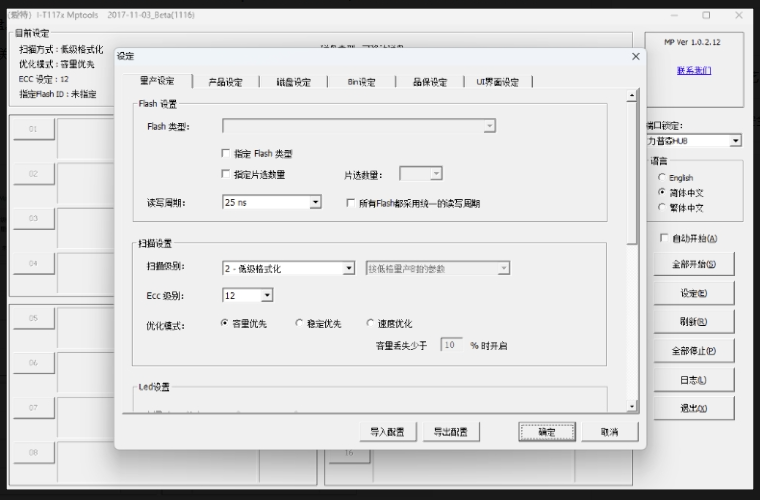Open the 联系我们 link
Image resolution: width=760 pixels, height=500 pixels.
693,71
